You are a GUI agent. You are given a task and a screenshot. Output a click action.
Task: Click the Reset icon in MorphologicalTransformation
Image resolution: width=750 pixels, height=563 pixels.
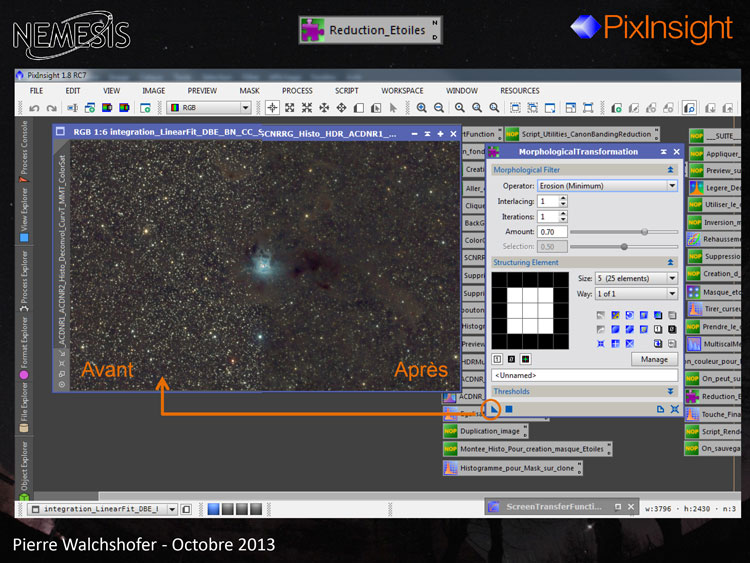674,409
